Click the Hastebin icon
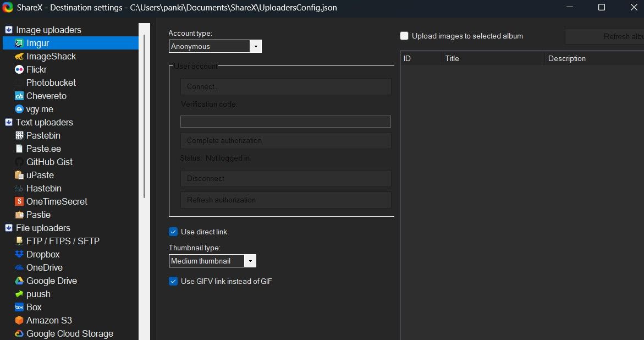The height and width of the screenshot is (340, 644). click(19, 188)
